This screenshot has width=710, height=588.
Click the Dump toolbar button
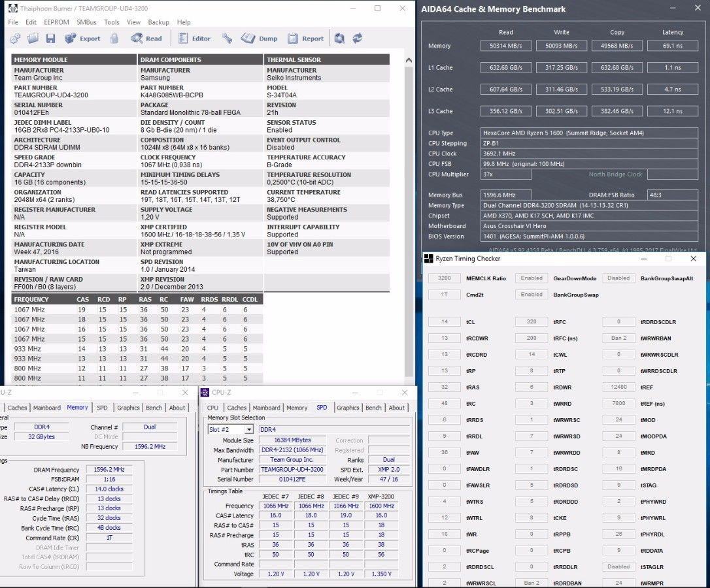click(x=260, y=39)
